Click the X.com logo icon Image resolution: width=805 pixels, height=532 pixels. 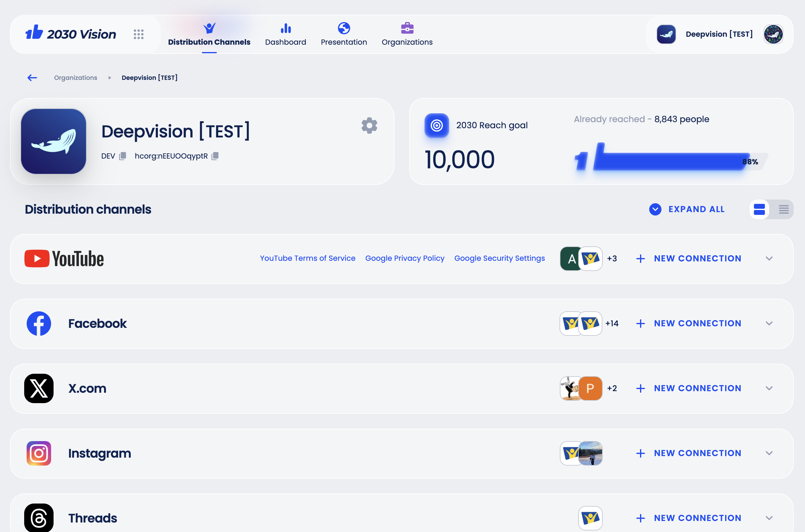tap(39, 388)
